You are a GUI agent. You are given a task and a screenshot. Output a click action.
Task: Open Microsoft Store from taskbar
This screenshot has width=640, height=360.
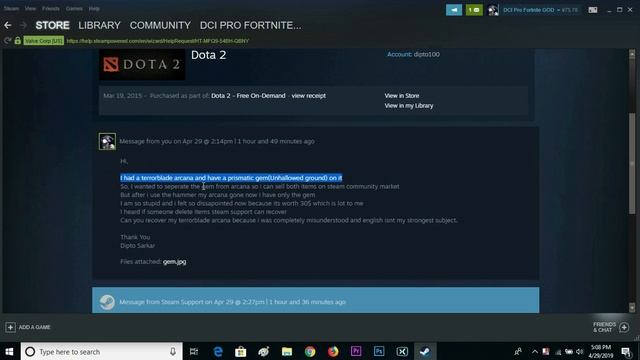tap(241, 351)
